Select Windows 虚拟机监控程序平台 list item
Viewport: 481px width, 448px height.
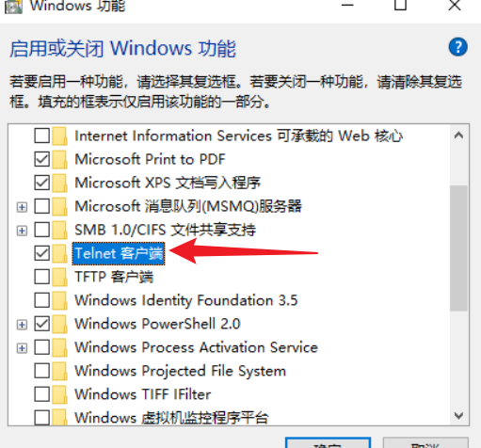(x=171, y=418)
